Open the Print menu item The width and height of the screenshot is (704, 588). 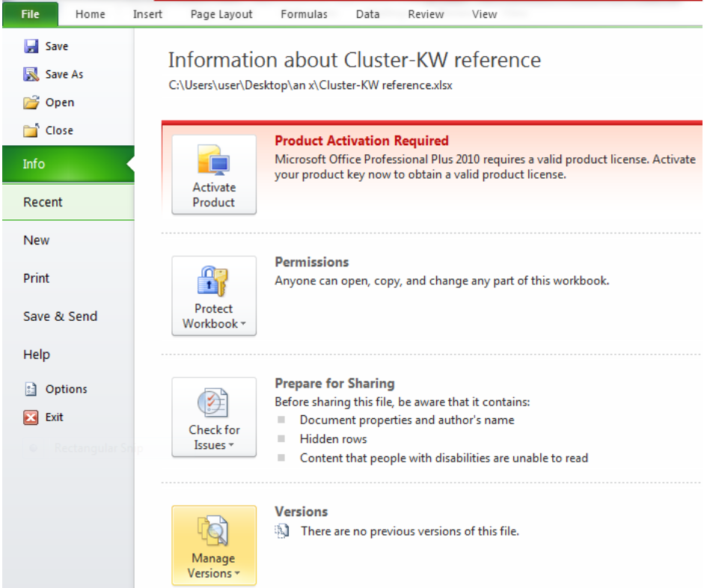[68, 278]
